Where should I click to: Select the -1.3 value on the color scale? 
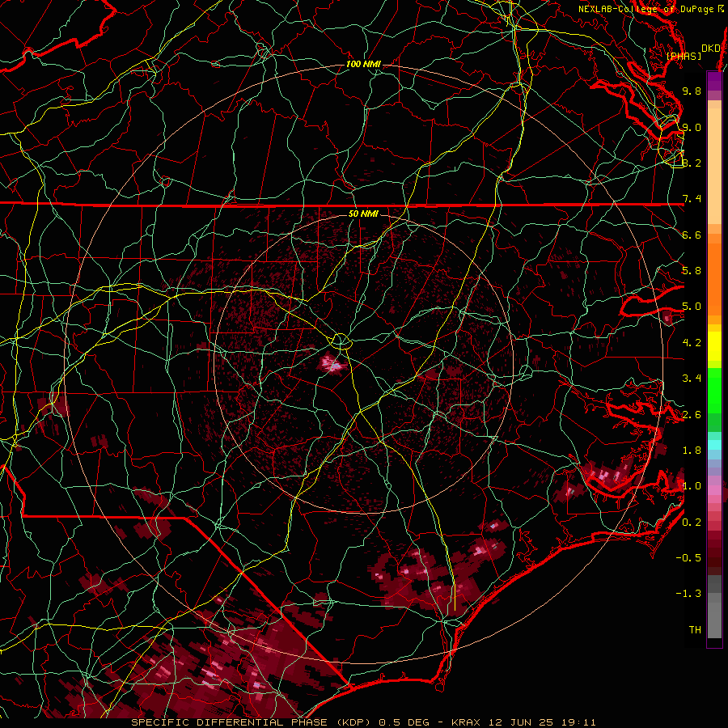688,594
